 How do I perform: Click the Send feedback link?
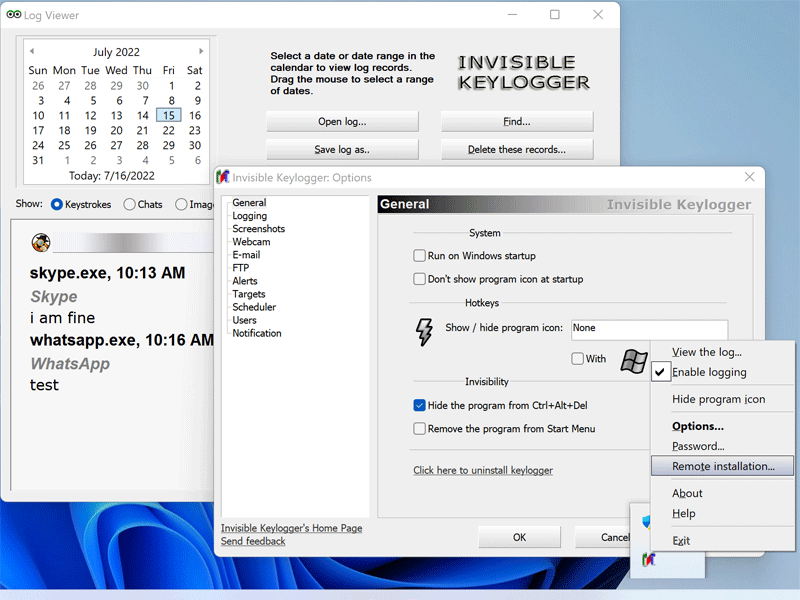coord(253,541)
